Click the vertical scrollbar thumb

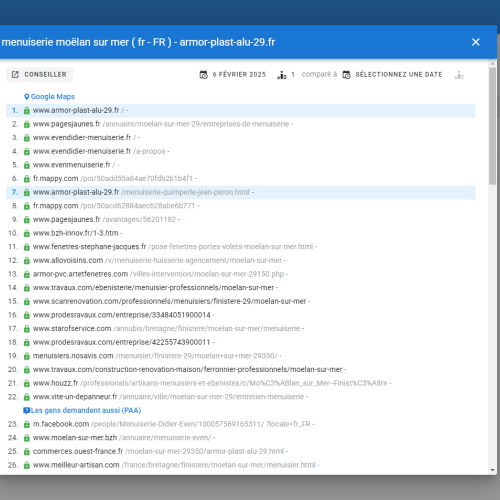tap(492, 126)
